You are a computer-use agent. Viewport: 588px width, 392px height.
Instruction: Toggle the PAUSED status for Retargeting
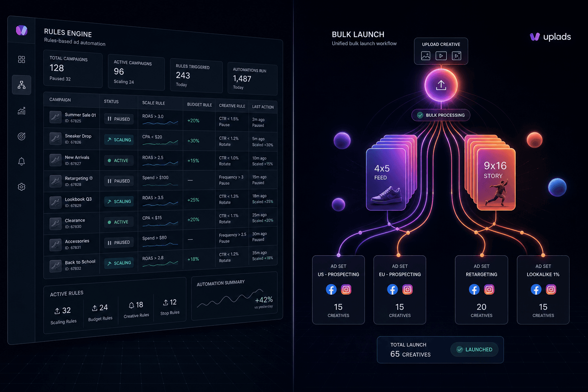pyautogui.click(x=119, y=181)
